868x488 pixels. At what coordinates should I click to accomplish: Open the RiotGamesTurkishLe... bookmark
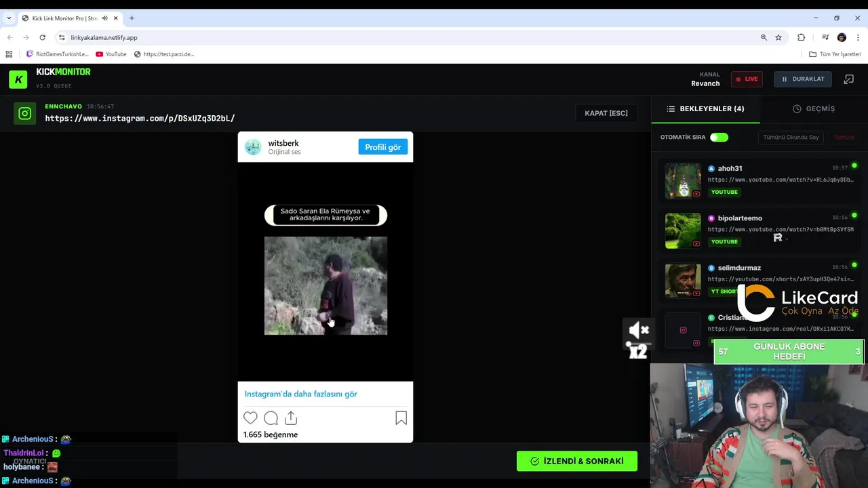point(58,54)
